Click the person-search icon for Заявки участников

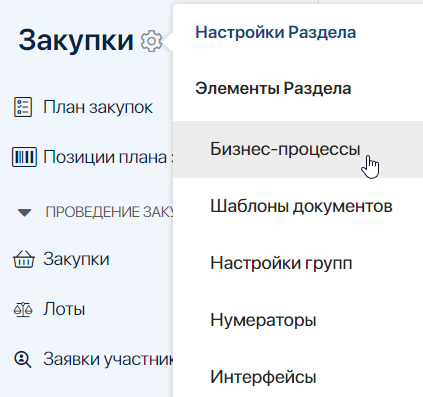[23, 360]
